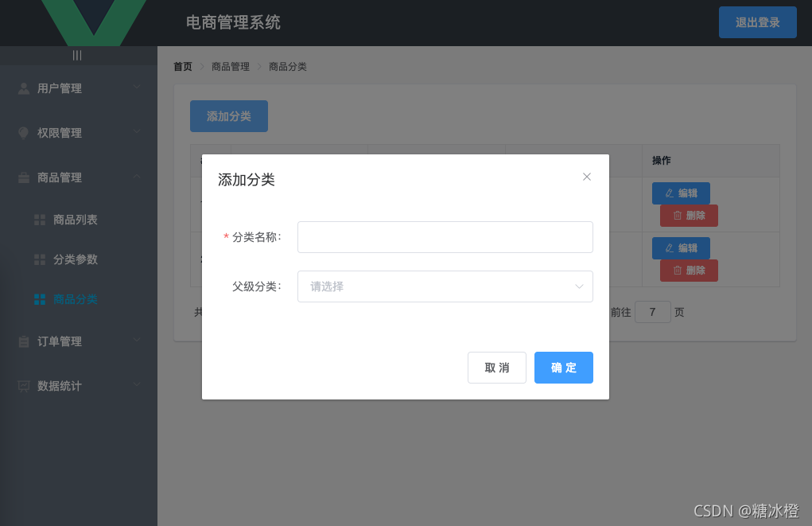This screenshot has width=812, height=526.
Task: Open the 用户管理 menu
Action: click(x=59, y=88)
